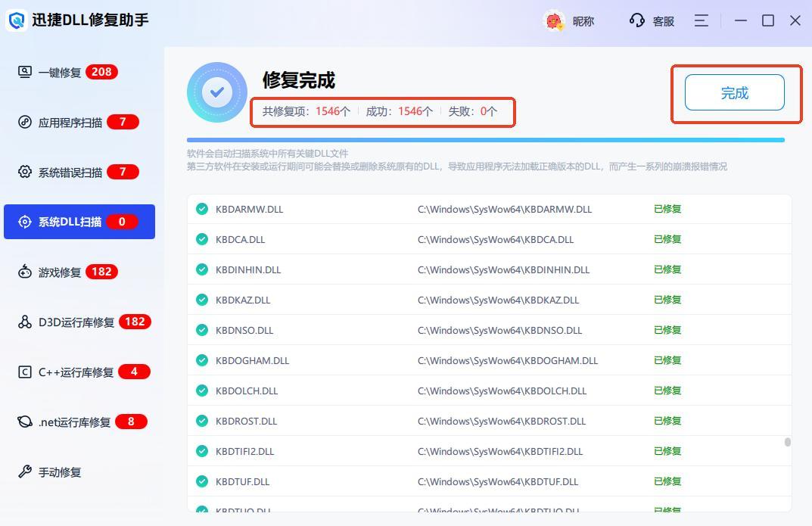Image resolution: width=812 pixels, height=526 pixels.
Task: Click the blue repair progress bar
Action: 485,140
